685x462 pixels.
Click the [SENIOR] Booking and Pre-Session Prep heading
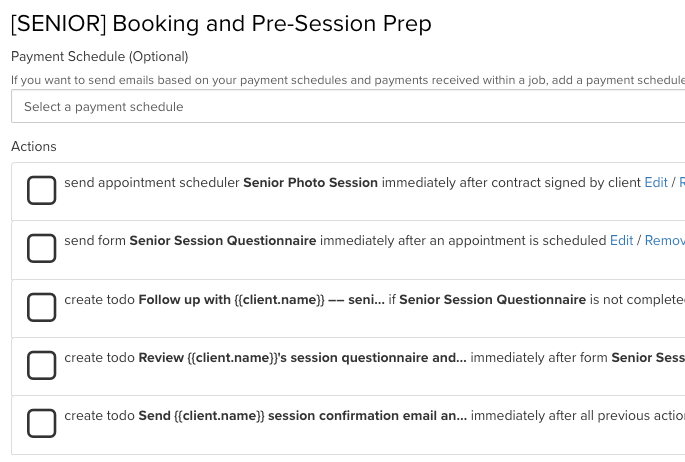(221, 24)
